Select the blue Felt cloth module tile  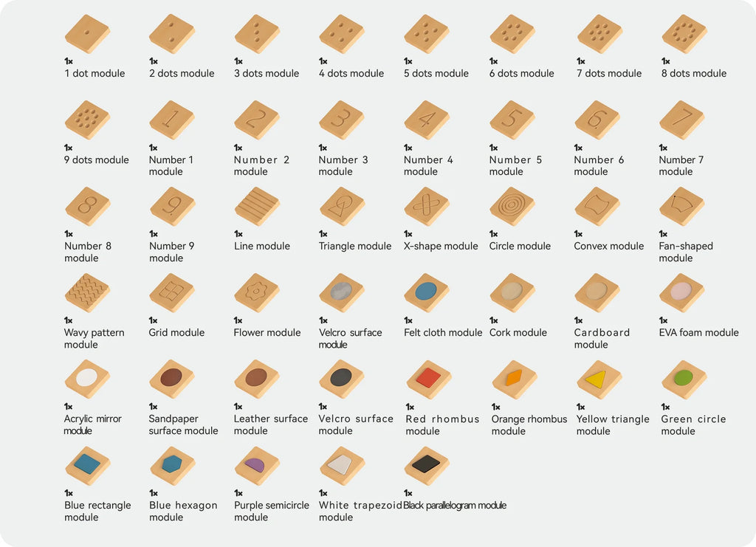coord(427,293)
